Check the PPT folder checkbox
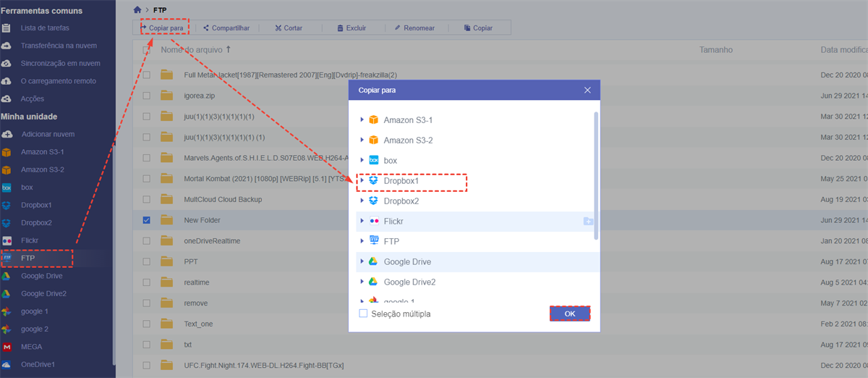 tap(147, 261)
